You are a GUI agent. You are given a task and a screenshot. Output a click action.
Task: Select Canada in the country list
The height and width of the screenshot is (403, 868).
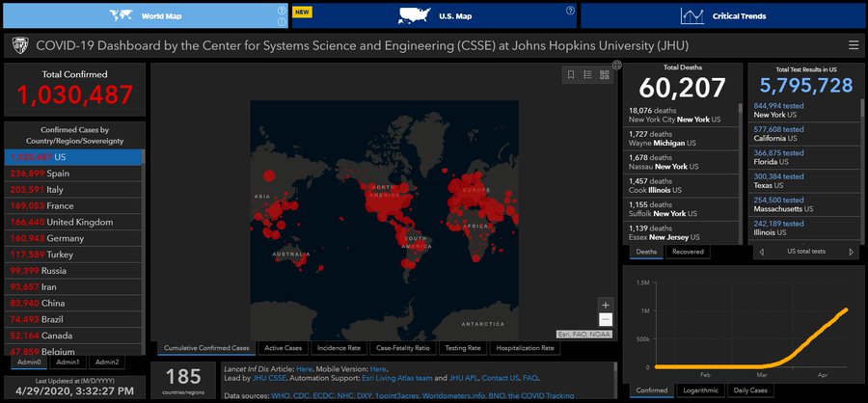point(73,336)
